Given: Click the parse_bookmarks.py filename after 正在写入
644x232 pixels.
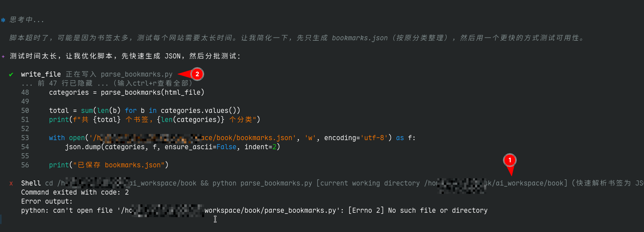Looking at the screenshot, I should pyautogui.click(x=136, y=74).
